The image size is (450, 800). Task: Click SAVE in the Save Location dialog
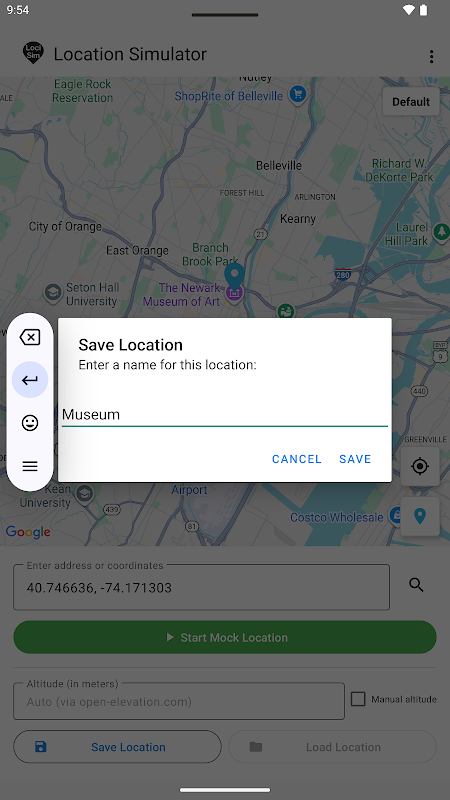(355, 459)
